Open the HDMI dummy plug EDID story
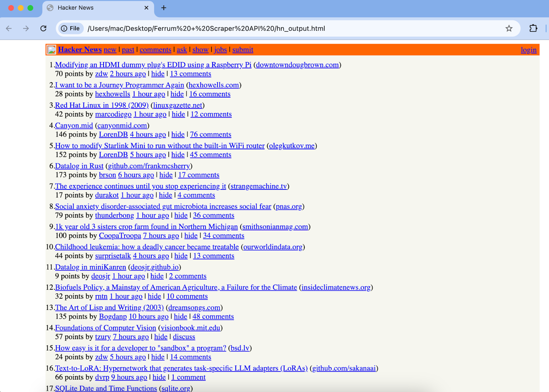Image resolution: width=549 pixels, height=392 pixels. point(153,65)
